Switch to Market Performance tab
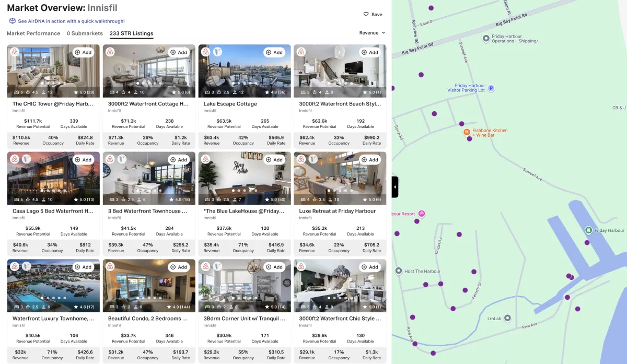The width and height of the screenshot is (627, 364). tap(33, 33)
